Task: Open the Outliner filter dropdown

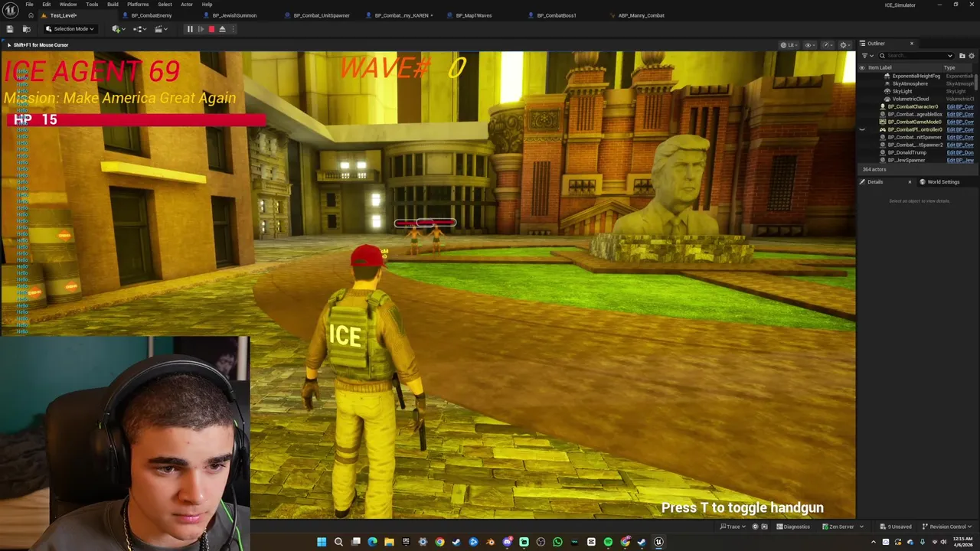Action: pos(867,56)
